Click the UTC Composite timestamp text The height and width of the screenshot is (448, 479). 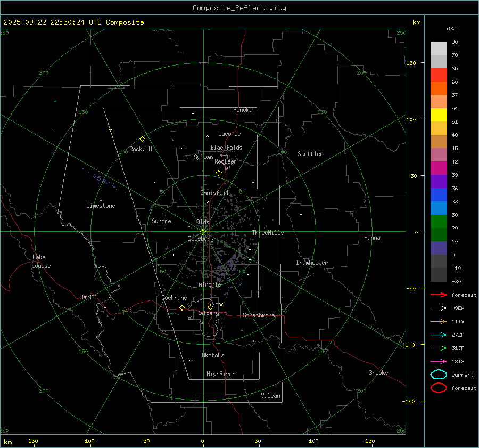pyautogui.click(x=73, y=22)
